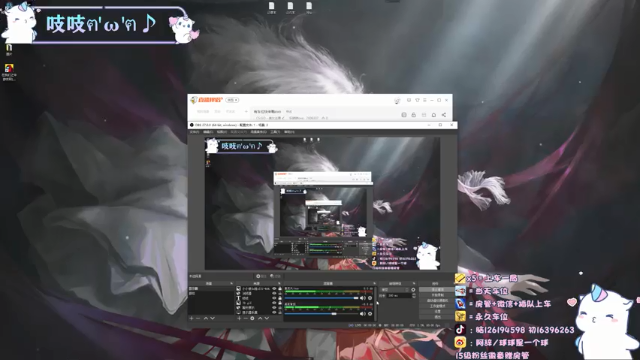This screenshot has width=640, height=360.
Task: Select the colorful app shortcut on desktop left
Action: (x=9, y=72)
